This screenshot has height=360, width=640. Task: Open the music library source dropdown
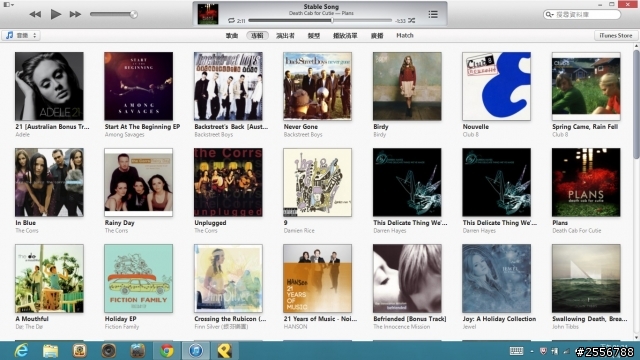[x=21, y=36]
